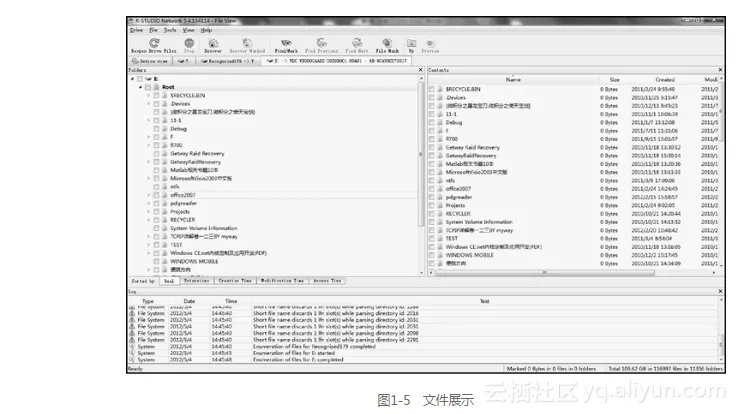Click the folder icon of office2007 in Folders tree

tap(165, 195)
